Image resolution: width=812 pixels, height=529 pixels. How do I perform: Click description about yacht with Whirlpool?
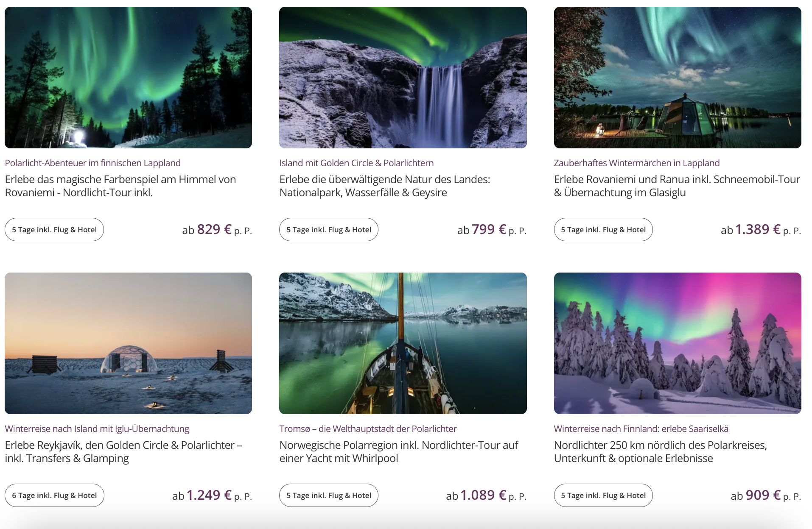[399, 451]
